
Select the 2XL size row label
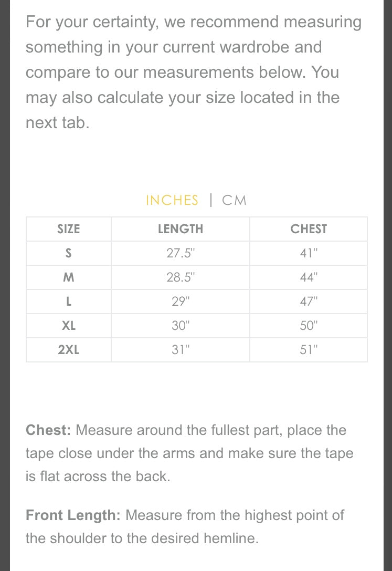pos(69,350)
